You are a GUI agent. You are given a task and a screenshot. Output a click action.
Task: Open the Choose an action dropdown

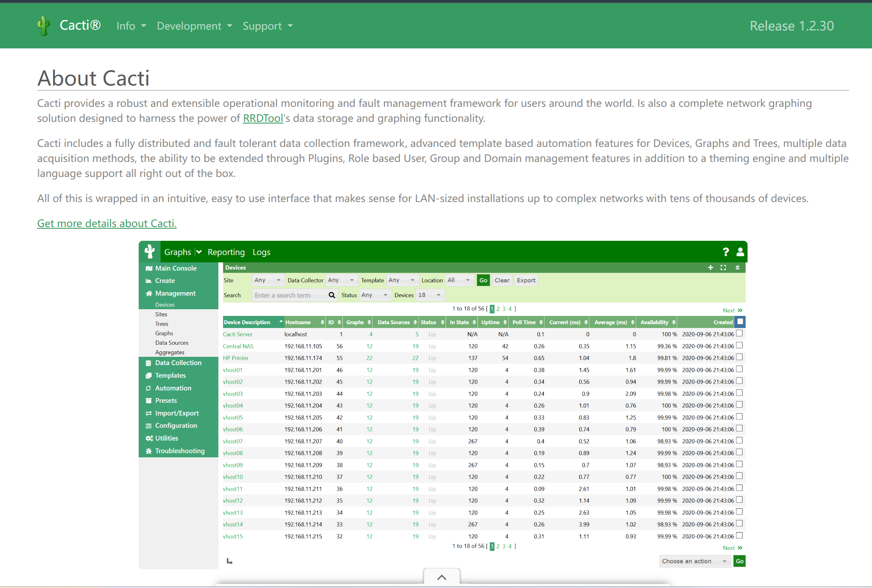(x=695, y=561)
